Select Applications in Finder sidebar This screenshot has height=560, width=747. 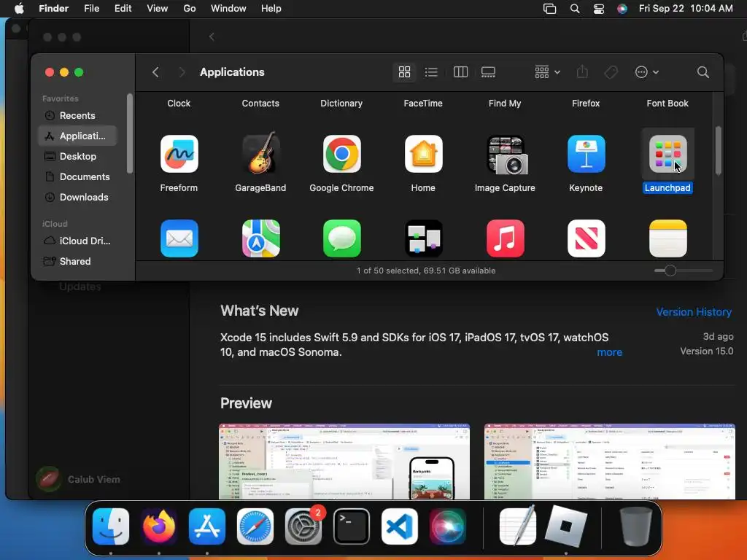[x=77, y=136]
